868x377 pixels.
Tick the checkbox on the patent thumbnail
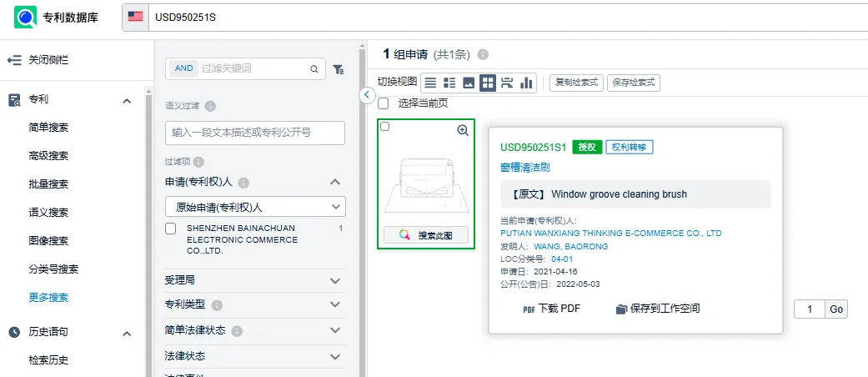pyautogui.click(x=385, y=127)
